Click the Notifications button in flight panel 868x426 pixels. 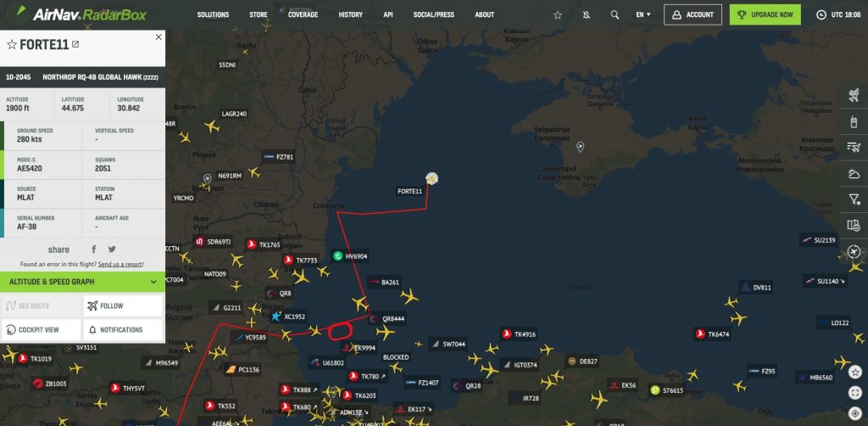[x=123, y=329]
